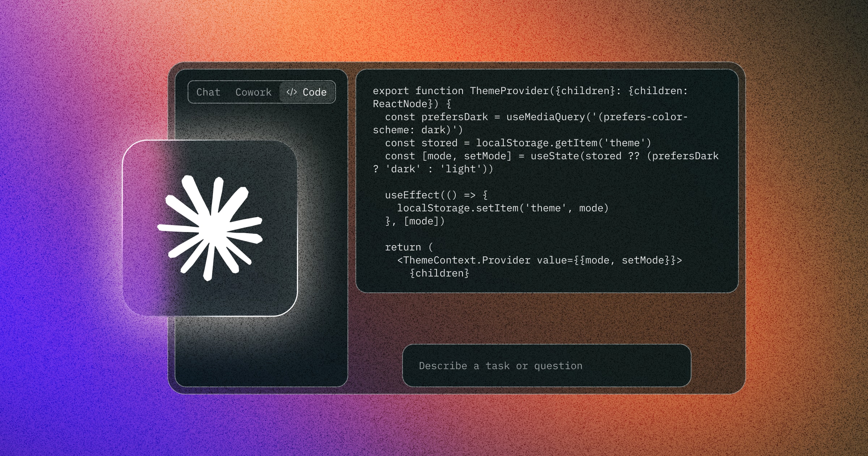Click the "useEffect(() => {" line
The width and height of the screenshot is (868, 456).
(x=436, y=195)
